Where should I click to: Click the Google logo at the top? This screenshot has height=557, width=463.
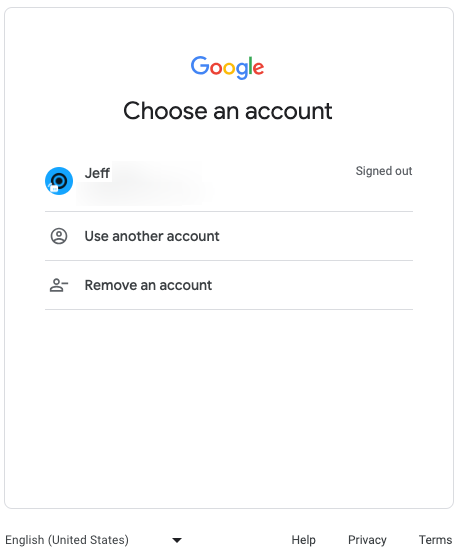click(227, 67)
